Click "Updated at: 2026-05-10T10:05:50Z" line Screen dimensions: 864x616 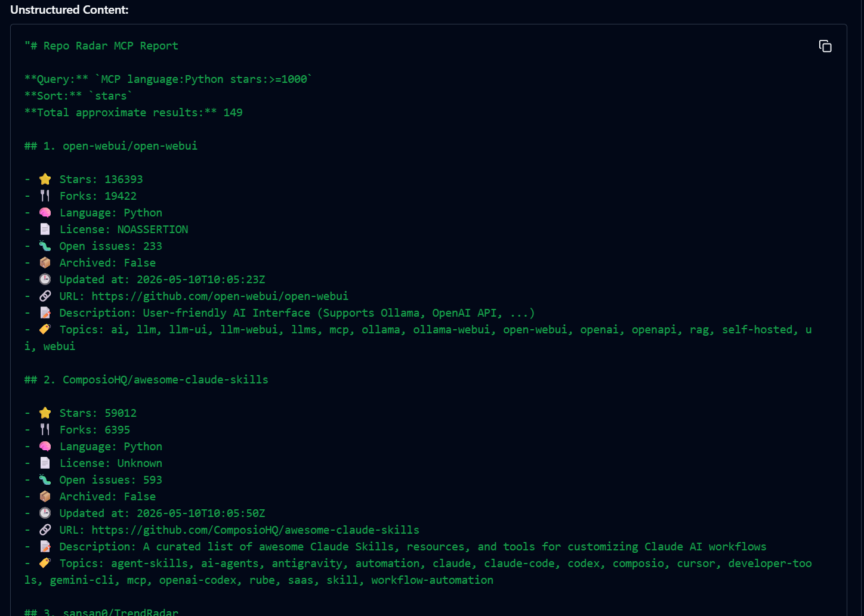145,513
